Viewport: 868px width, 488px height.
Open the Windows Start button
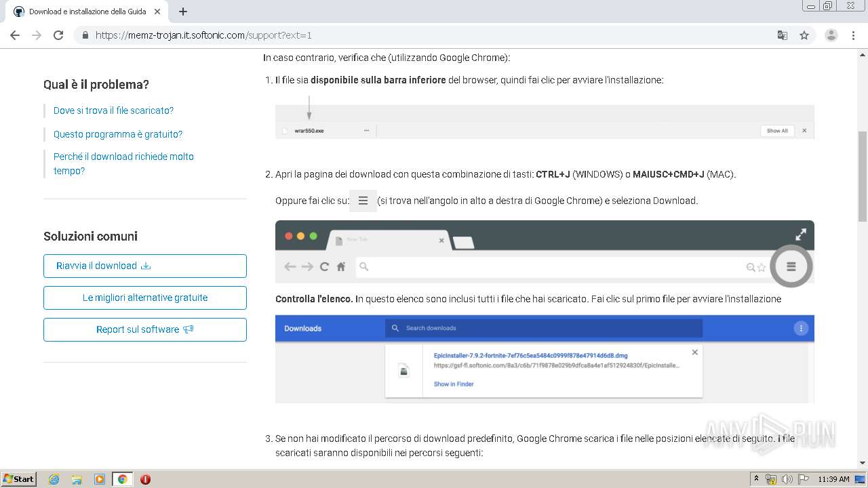[x=19, y=479]
